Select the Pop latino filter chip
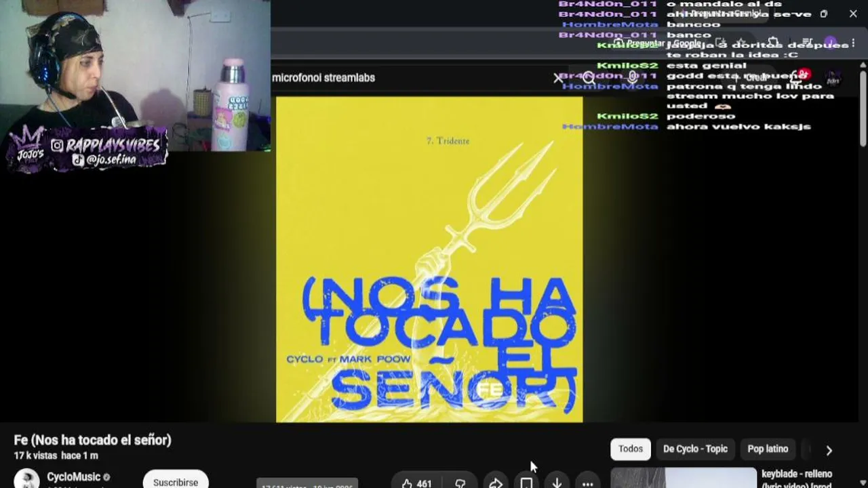The width and height of the screenshot is (868, 488). coord(768,449)
